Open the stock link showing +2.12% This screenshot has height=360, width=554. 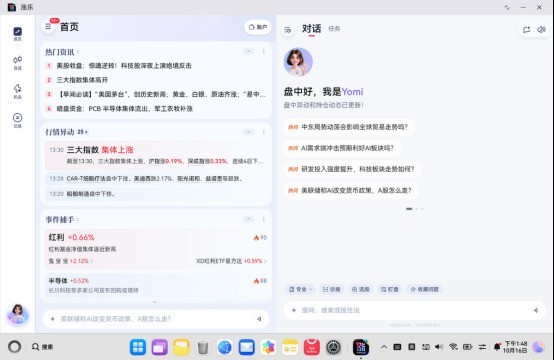pos(71,261)
